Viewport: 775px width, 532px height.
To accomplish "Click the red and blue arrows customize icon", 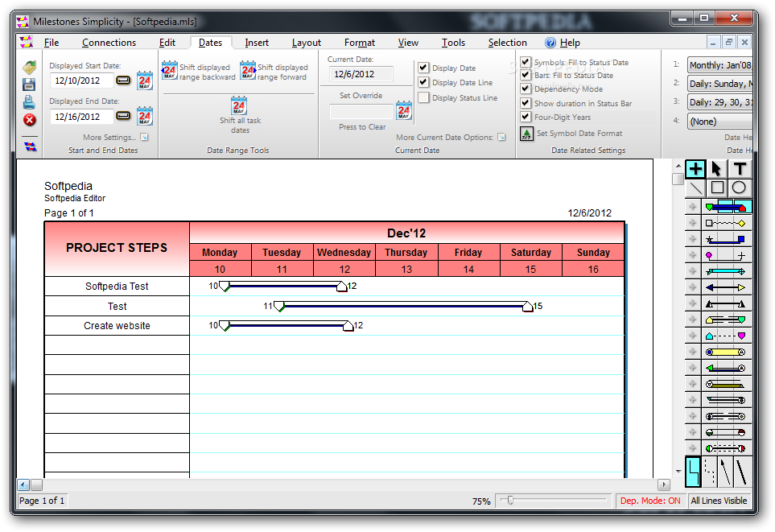I will (30, 146).
